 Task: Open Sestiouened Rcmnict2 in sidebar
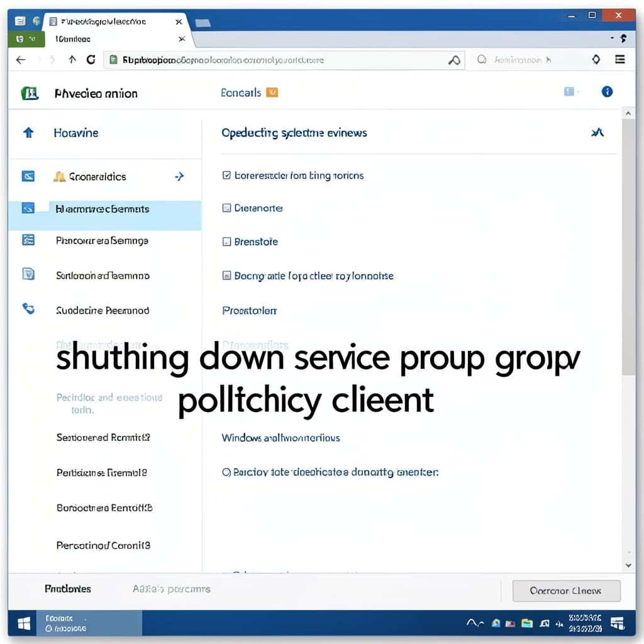click(104, 438)
